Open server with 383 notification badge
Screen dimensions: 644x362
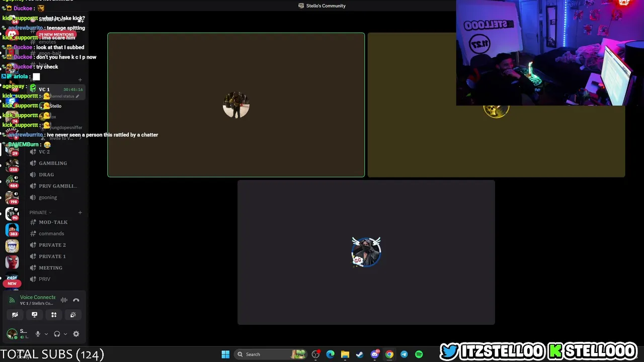point(12,230)
